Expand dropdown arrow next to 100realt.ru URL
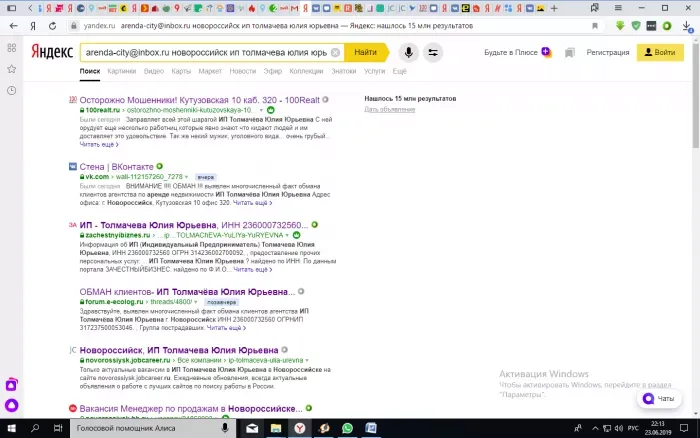Image resolution: width=700 pixels, height=438 pixels. coord(262,110)
